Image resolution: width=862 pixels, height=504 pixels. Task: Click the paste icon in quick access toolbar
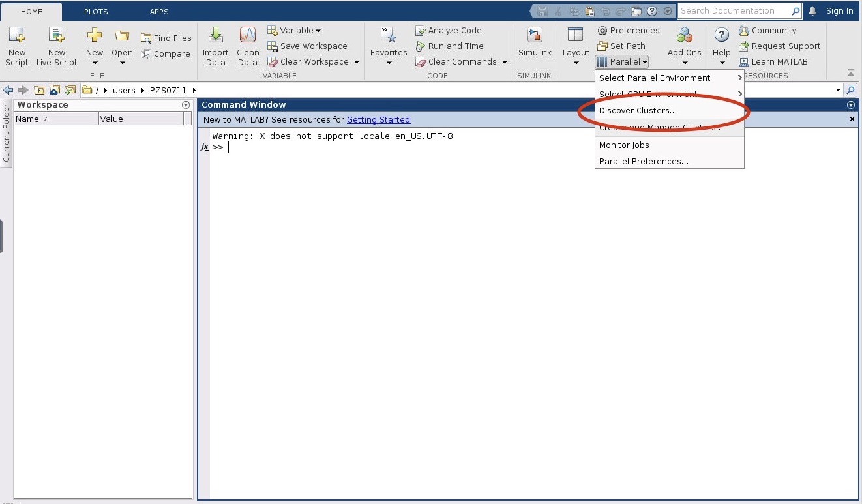point(589,11)
